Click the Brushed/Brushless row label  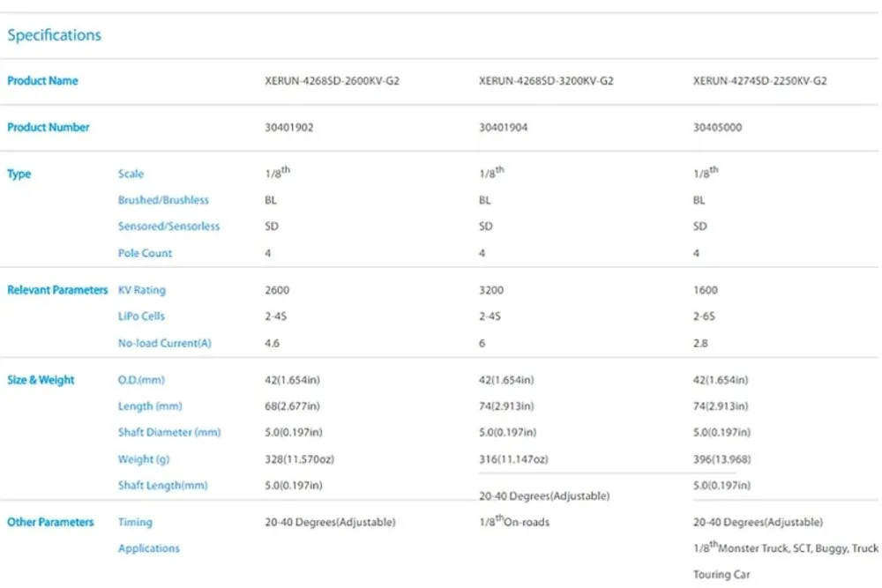(163, 199)
